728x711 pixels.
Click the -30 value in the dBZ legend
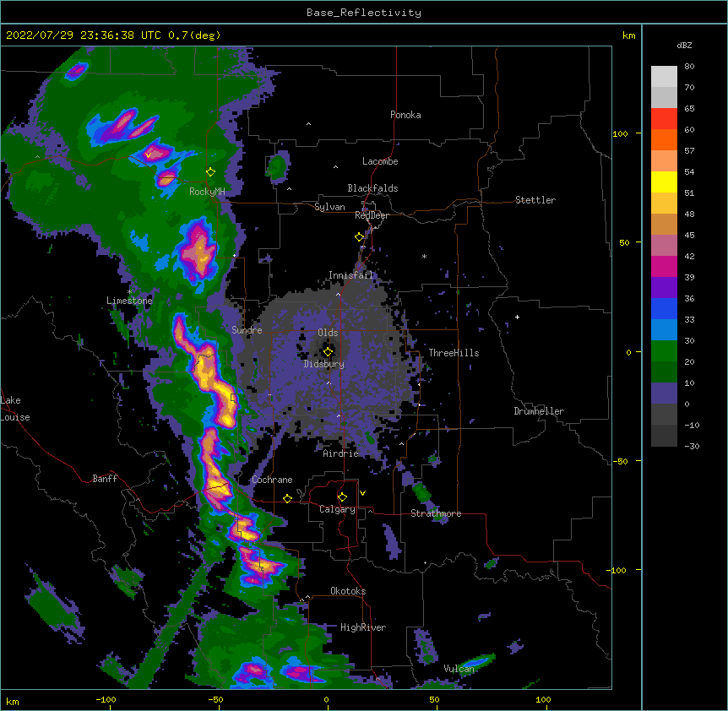coord(692,446)
